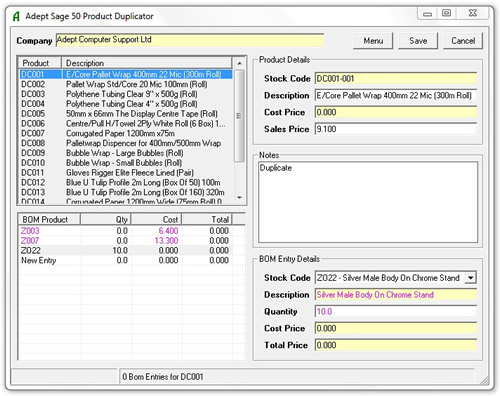Click the product list scroll down arrow
This screenshot has width=500, height=396.
239,198
